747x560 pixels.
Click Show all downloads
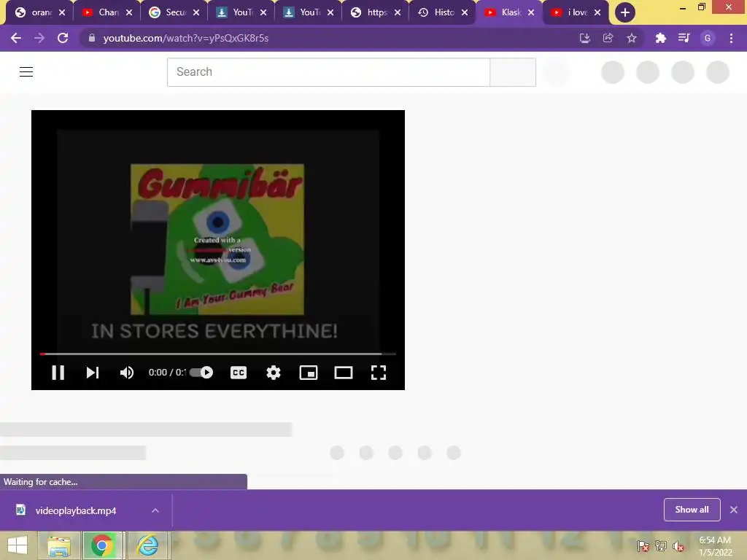click(x=692, y=510)
